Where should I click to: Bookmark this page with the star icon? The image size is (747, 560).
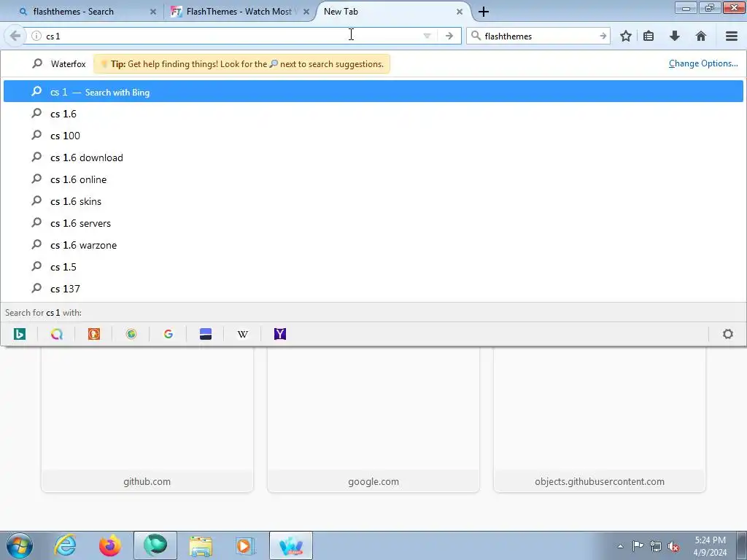[x=626, y=36]
